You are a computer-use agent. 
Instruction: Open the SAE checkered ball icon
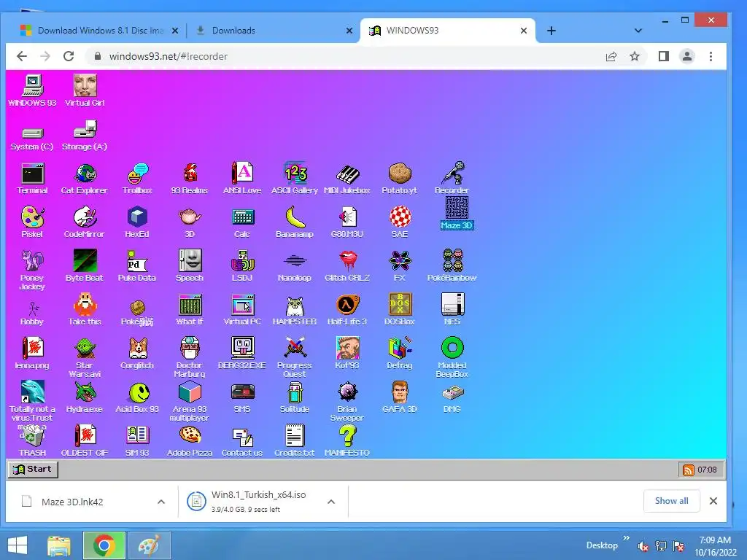coord(399,222)
